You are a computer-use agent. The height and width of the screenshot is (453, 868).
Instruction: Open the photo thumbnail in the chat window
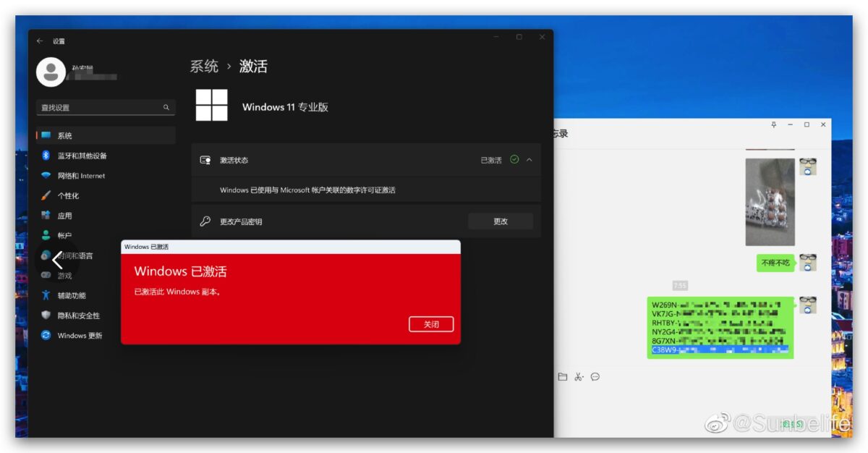pos(770,202)
